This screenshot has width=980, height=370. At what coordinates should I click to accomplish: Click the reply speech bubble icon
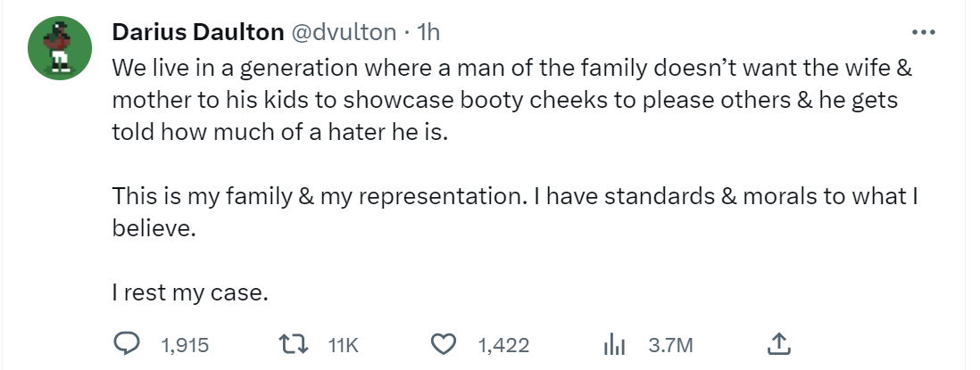click(129, 344)
